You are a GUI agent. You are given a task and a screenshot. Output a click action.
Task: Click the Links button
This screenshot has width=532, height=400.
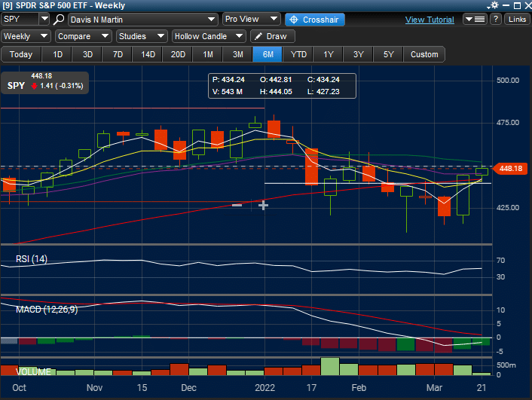pos(517,20)
